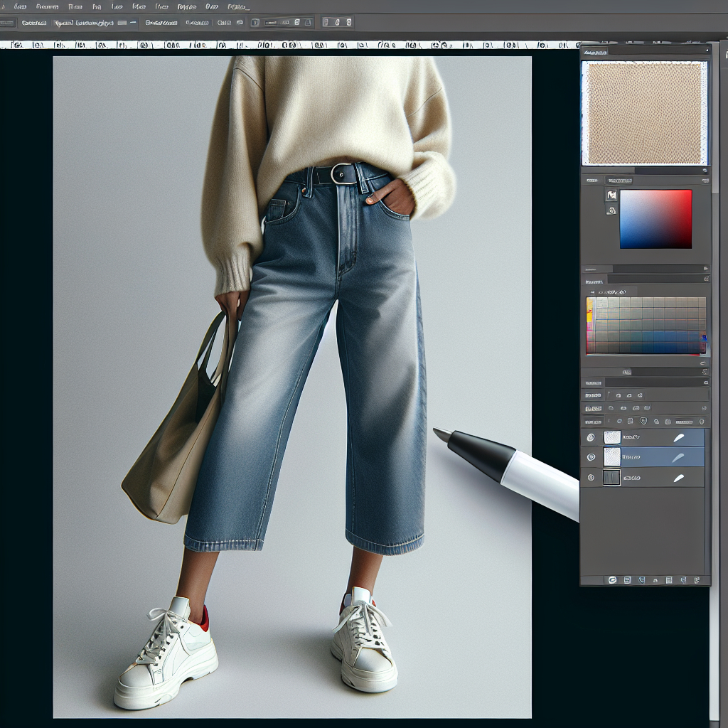The image size is (728, 728).
Task: Toggle visibility eye of the bottom dark layer
Action: click(x=591, y=478)
